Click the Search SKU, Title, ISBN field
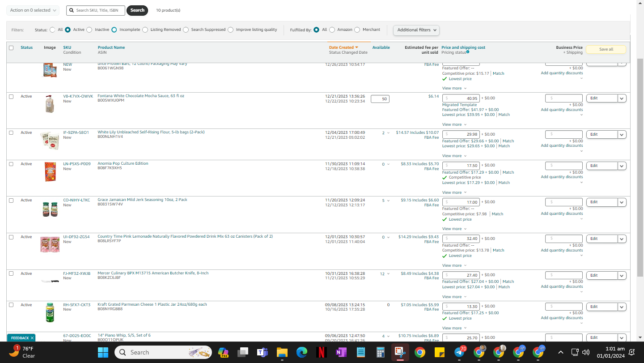 pyautogui.click(x=96, y=10)
